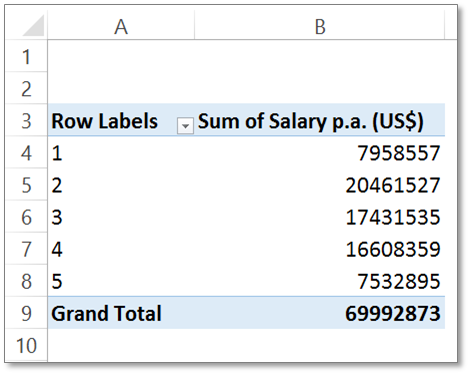Select row 4 header
Screen dimensions: 469x374
tap(27, 153)
